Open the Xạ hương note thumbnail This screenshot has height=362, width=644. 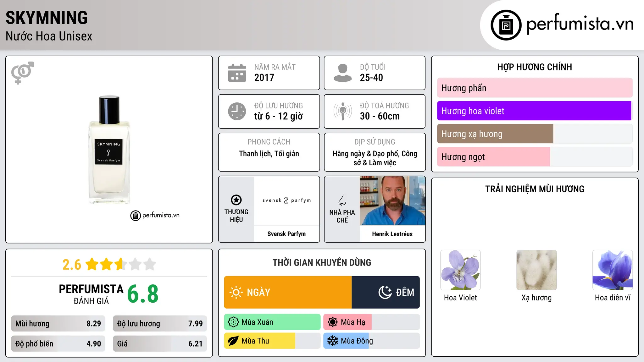[x=536, y=270]
